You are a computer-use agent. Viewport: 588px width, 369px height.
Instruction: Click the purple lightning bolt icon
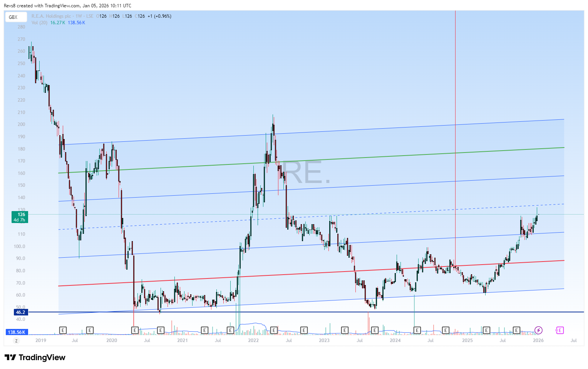(x=538, y=330)
